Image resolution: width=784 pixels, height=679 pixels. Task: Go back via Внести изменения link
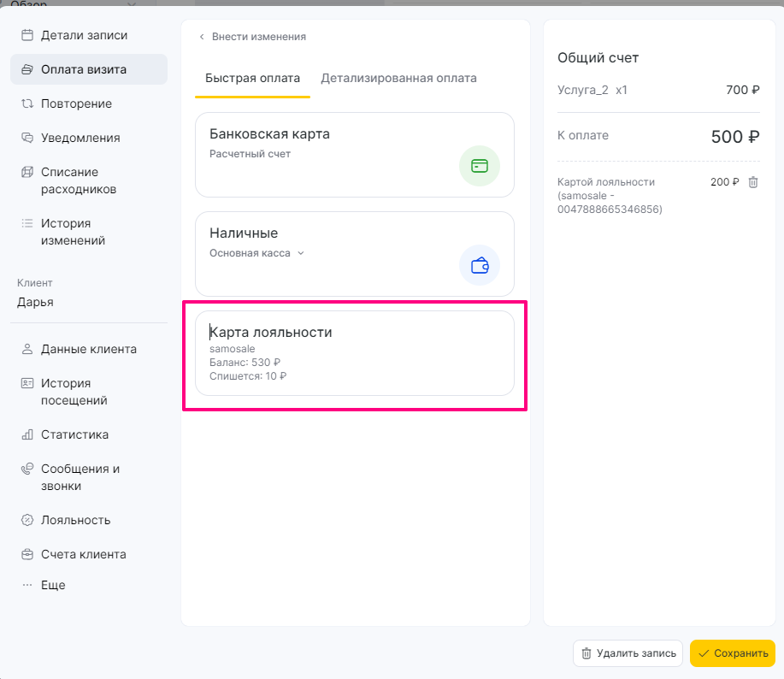pos(258,37)
